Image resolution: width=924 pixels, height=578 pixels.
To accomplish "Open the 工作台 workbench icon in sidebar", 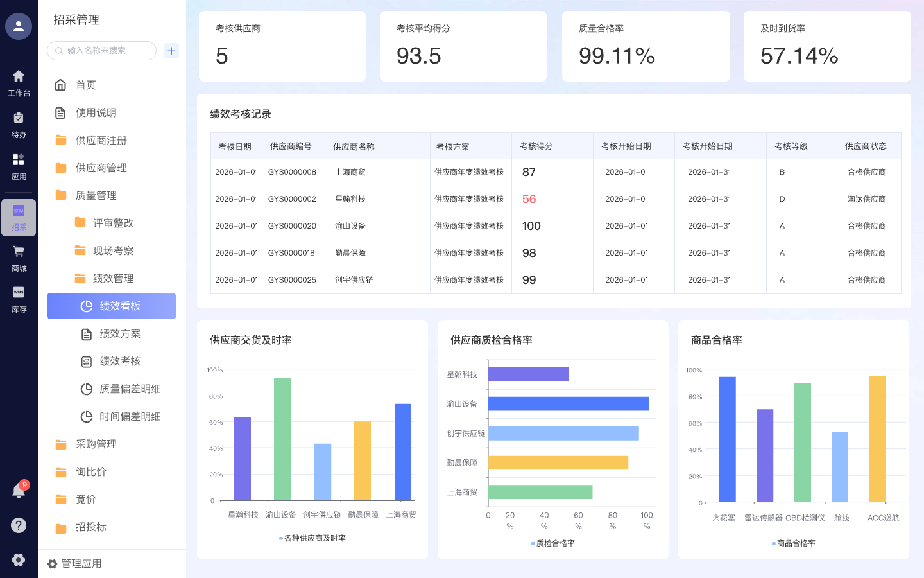I will pyautogui.click(x=18, y=82).
